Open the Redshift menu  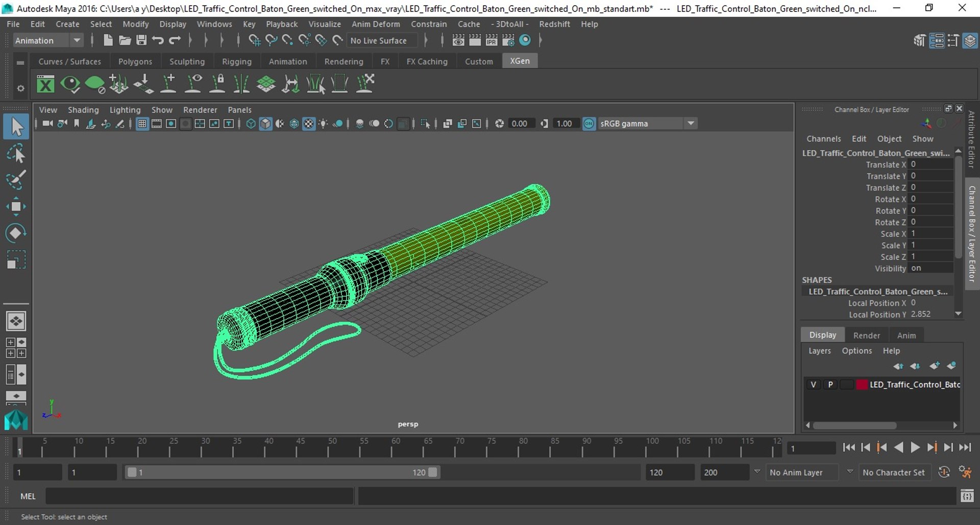(x=554, y=24)
